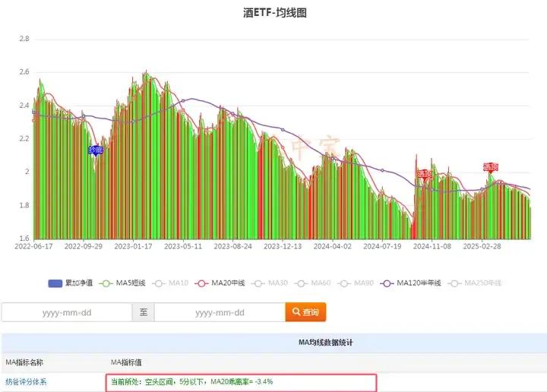Viewport: 547px width, 392px height.
Task: Click the 逃顶 marker near 2024-11-08
Action: click(x=425, y=174)
